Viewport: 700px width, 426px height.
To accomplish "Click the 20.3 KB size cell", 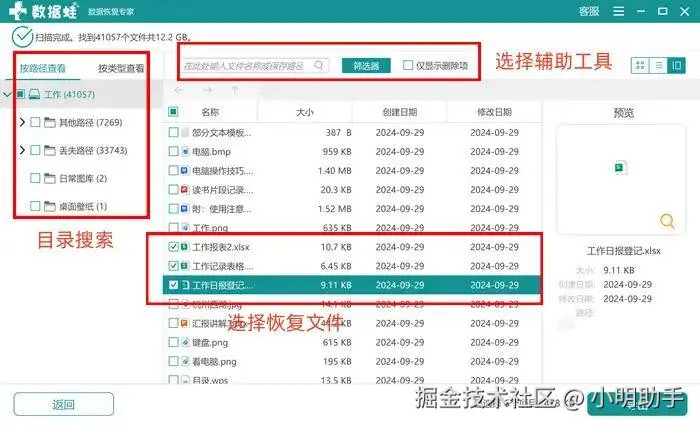I will tap(336, 190).
